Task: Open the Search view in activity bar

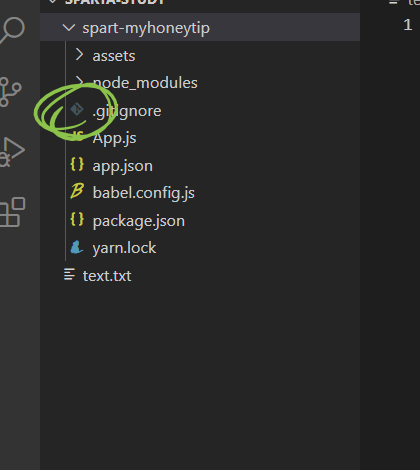Action: pos(12,30)
